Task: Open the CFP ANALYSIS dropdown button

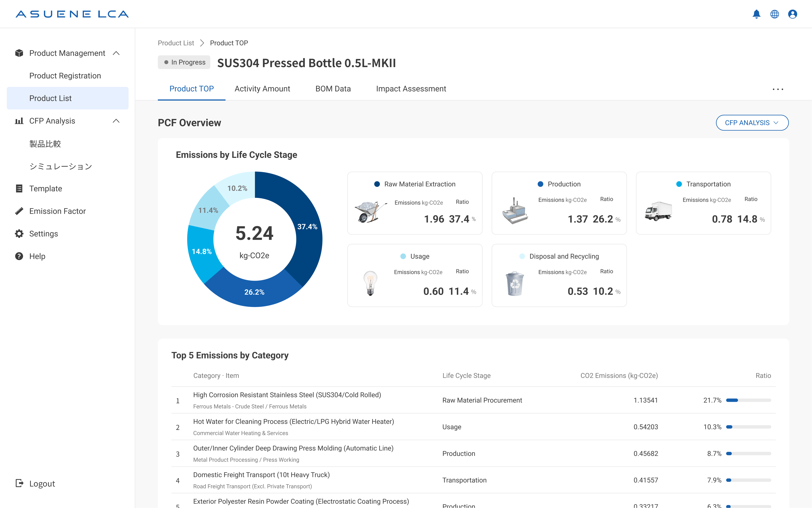Action: [x=752, y=123]
